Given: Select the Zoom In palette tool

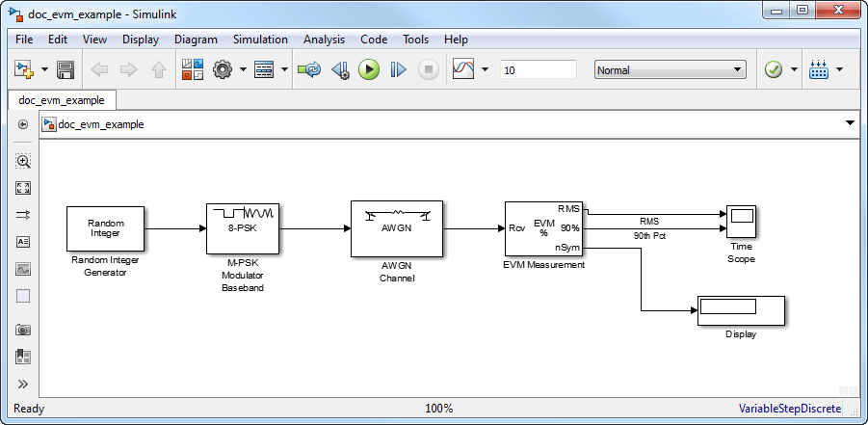Looking at the screenshot, I should [23, 161].
